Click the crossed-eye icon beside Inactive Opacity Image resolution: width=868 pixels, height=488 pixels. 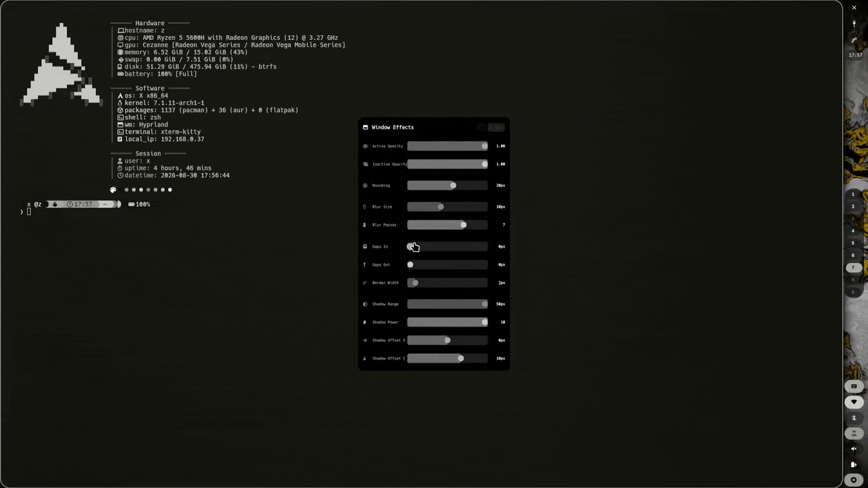(366, 164)
